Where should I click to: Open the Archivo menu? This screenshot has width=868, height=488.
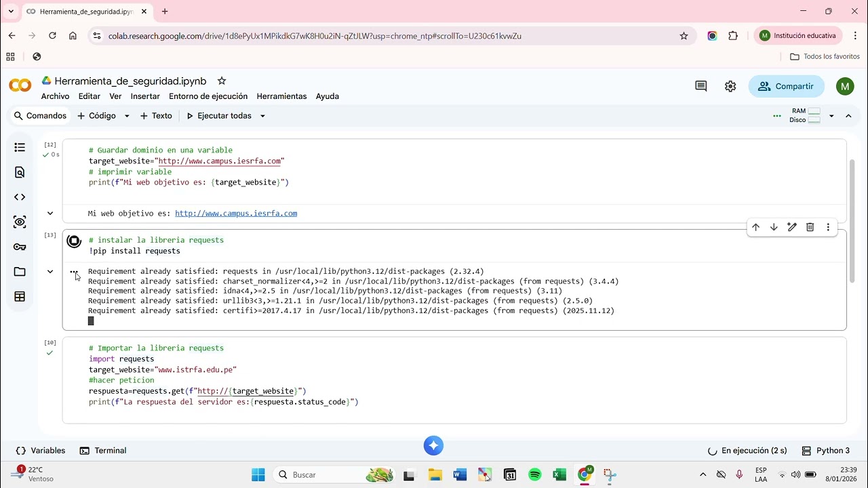click(x=55, y=96)
